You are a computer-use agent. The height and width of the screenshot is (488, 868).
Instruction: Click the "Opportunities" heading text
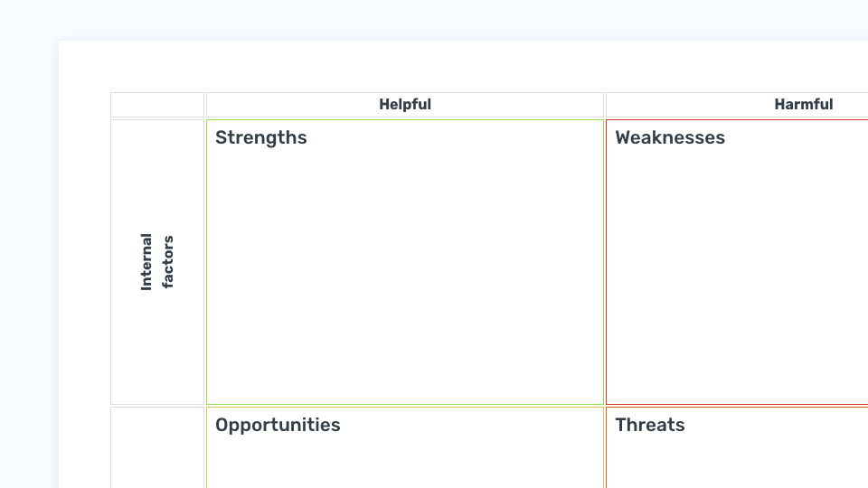(278, 425)
